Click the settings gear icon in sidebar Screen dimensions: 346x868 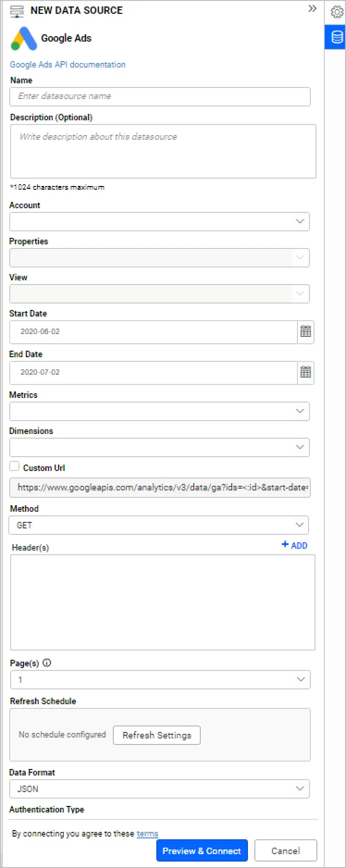tap(337, 12)
